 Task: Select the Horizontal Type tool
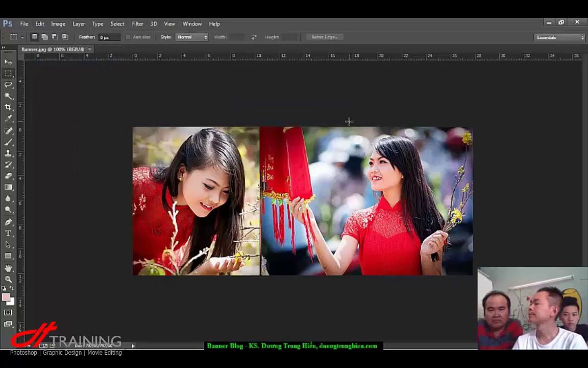point(8,233)
